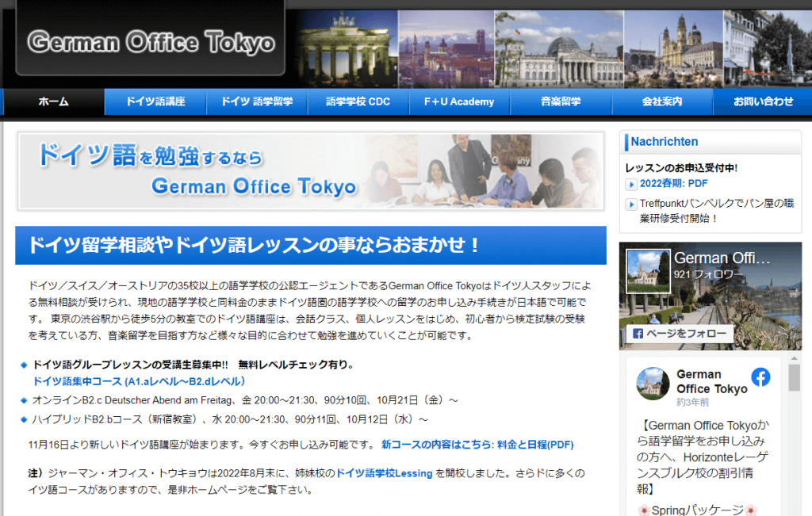Click ドイツ語グループレッスンの受講生募集中!! text
This screenshot has height=516, width=812.
pyautogui.click(x=130, y=365)
